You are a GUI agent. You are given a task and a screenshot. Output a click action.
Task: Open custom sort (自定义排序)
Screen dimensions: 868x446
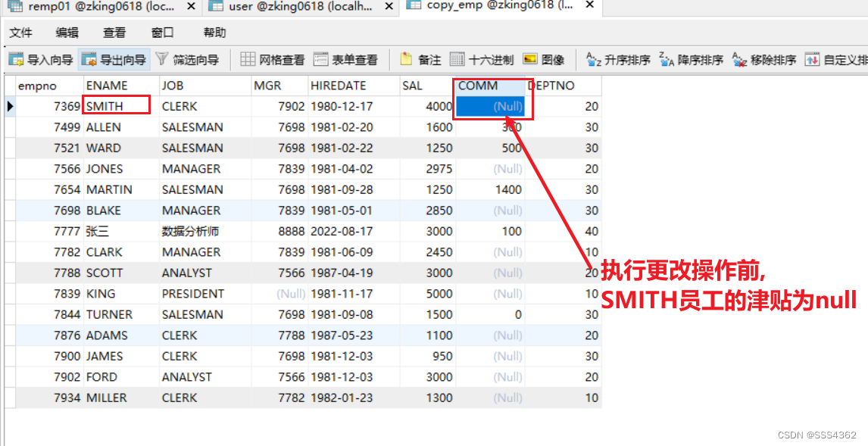836,59
